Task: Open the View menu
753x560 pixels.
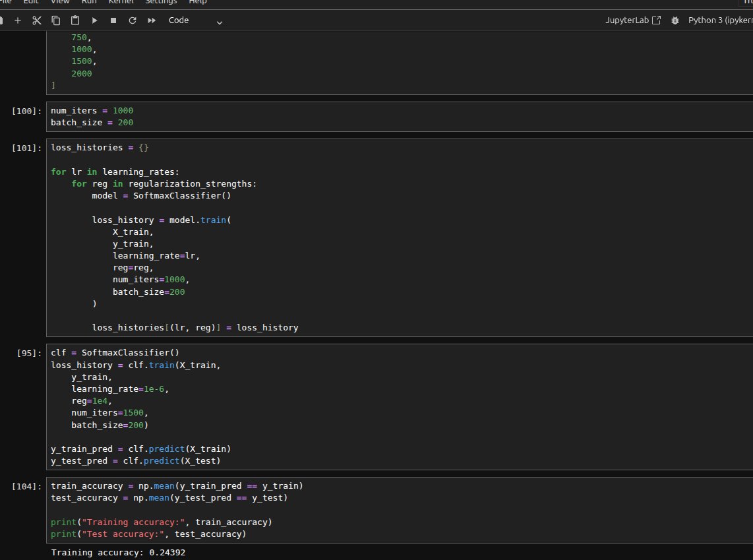Action: (x=60, y=2)
